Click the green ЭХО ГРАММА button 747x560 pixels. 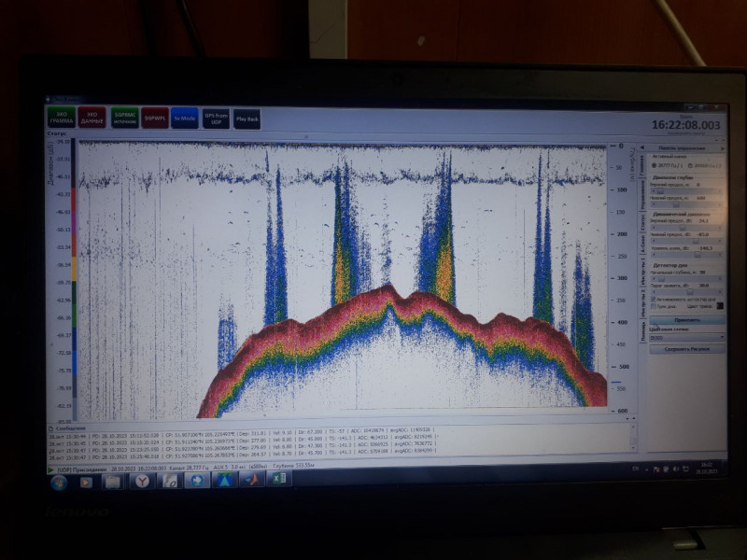pos(61,118)
